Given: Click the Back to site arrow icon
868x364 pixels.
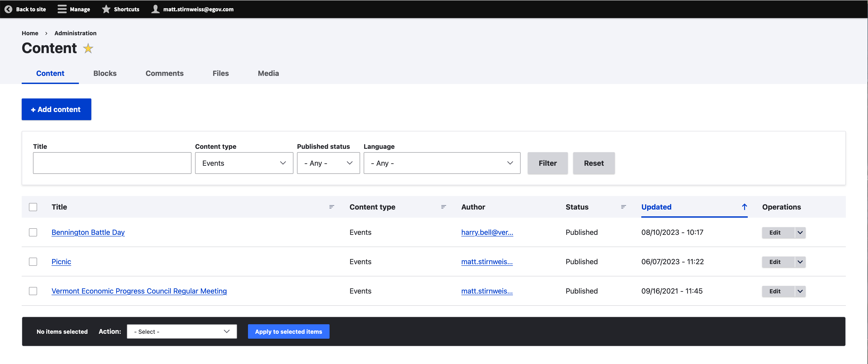Looking at the screenshot, I should (8, 9).
